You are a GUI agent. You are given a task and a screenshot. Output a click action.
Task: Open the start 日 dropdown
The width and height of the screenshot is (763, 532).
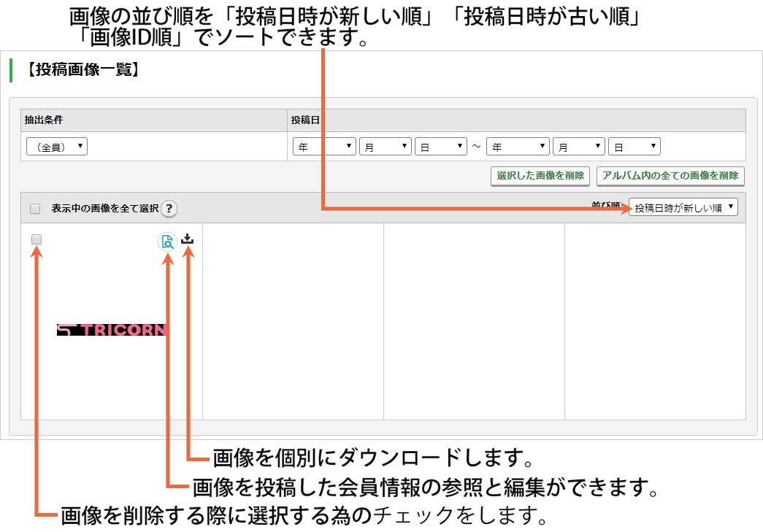coord(441,147)
